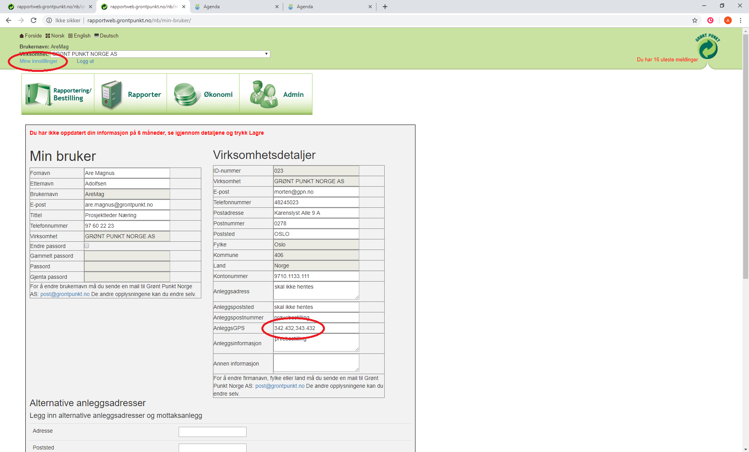The height and width of the screenshot is (452, 749).
Task: Switch language to Deutsch
Action: (107, 36)
